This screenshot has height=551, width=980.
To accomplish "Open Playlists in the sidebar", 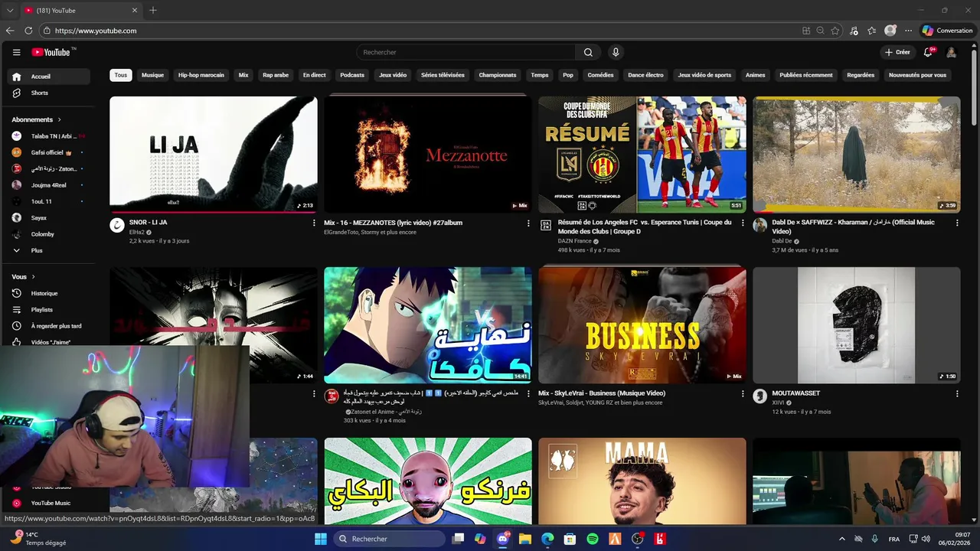I will [x=48, y=309].
